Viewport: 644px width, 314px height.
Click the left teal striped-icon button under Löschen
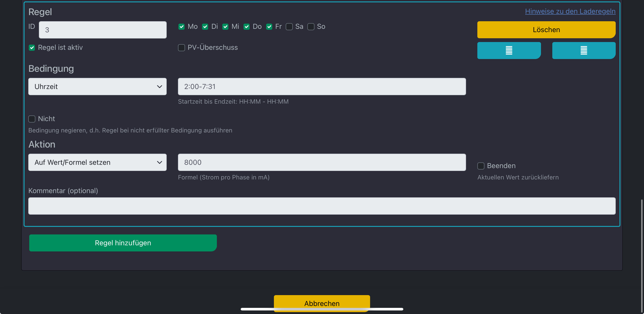(x=509, y=51)
